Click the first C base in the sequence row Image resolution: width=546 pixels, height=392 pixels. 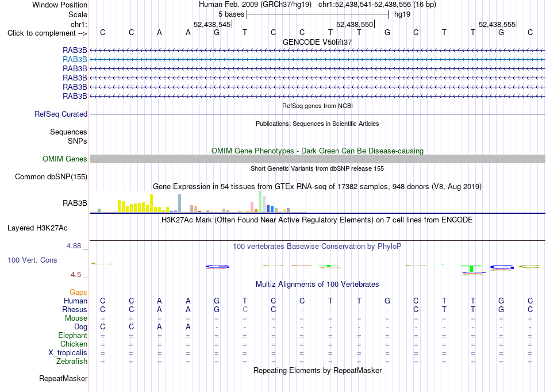tap(102, 32)
